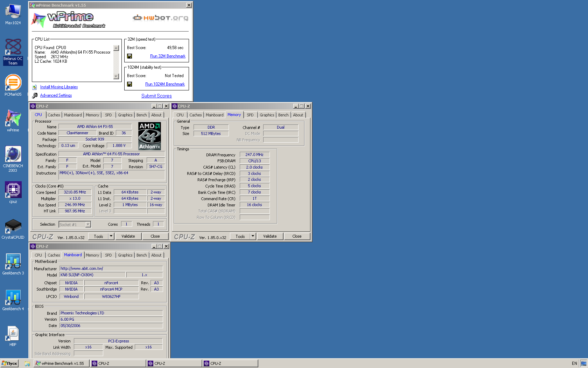Click the save icon for the 32M score

click(129, 56)
